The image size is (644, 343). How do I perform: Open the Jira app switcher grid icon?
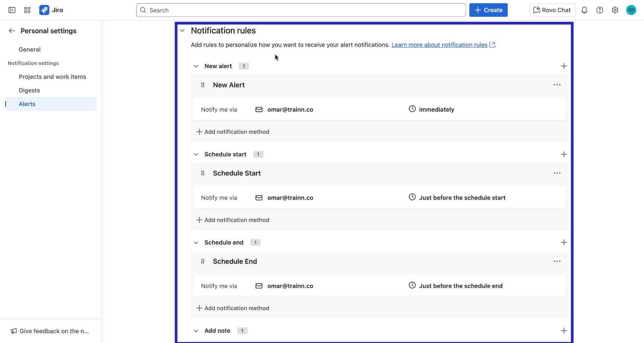click(x=27, y=10)
